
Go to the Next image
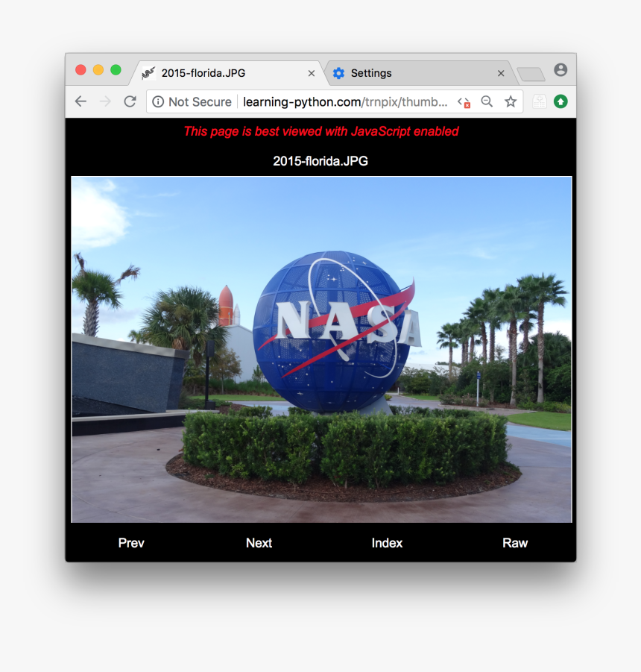tap(259, 543)
